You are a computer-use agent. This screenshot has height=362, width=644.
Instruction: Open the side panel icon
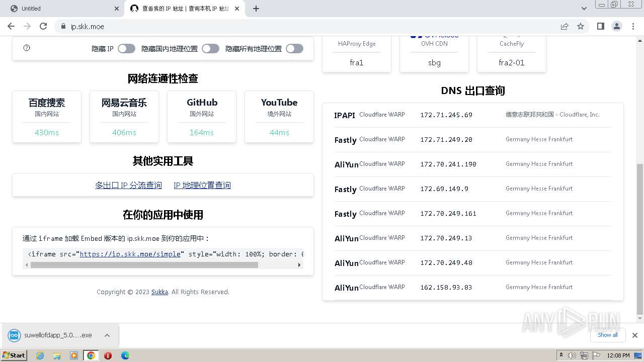pos(600,26)
